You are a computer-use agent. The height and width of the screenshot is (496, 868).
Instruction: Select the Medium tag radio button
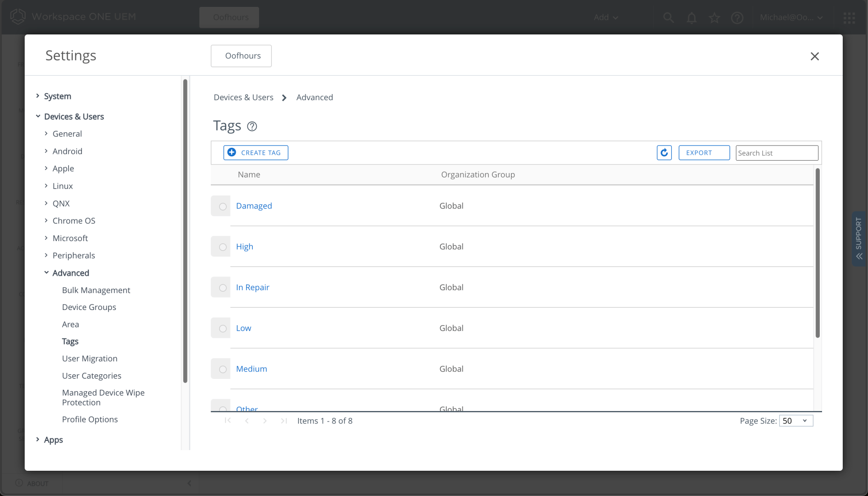click(x=223, y=370)
